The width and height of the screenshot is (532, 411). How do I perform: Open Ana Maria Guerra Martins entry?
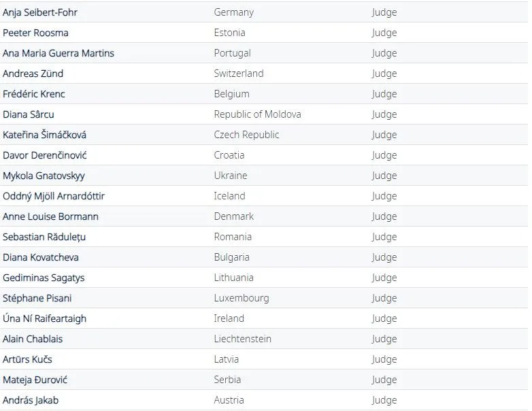point(59,53)
